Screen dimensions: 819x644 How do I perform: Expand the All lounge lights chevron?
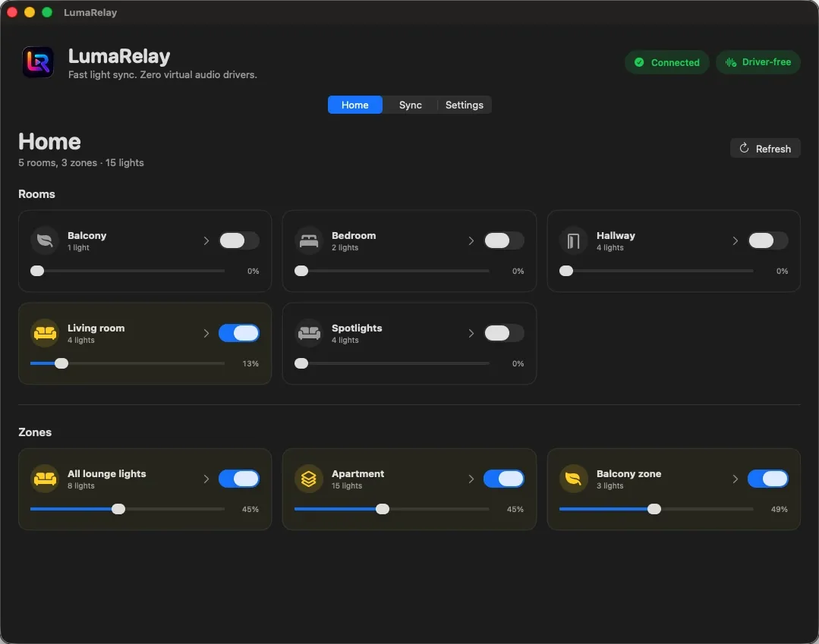coord(206,479)
